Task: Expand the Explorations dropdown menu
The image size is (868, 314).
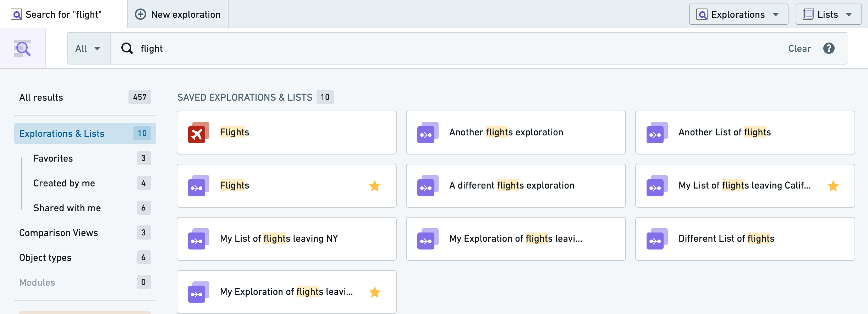Action: pyautogui.click(x=738, y=14)
